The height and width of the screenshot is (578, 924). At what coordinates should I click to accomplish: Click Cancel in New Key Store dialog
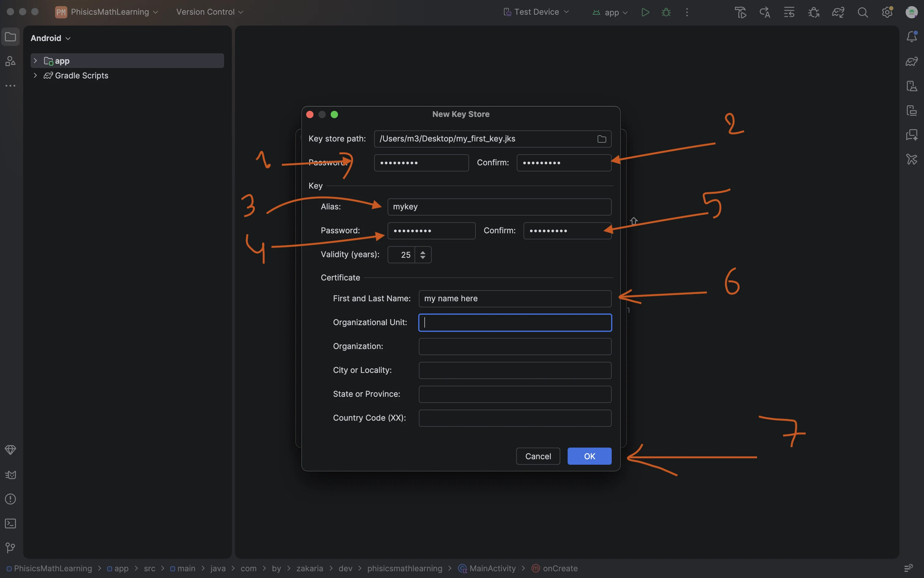[x=538, y=456]
